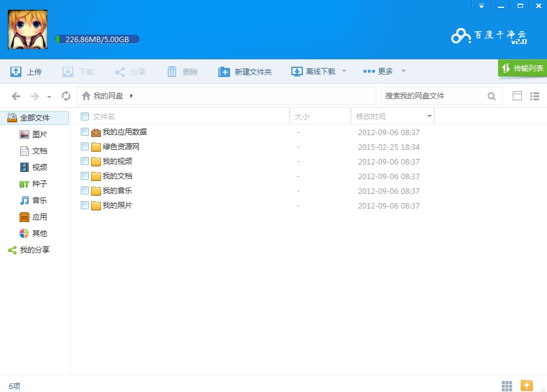Check the 我的应用数据 row checkbox
The image size is (547, 392).
click(84, 132)
